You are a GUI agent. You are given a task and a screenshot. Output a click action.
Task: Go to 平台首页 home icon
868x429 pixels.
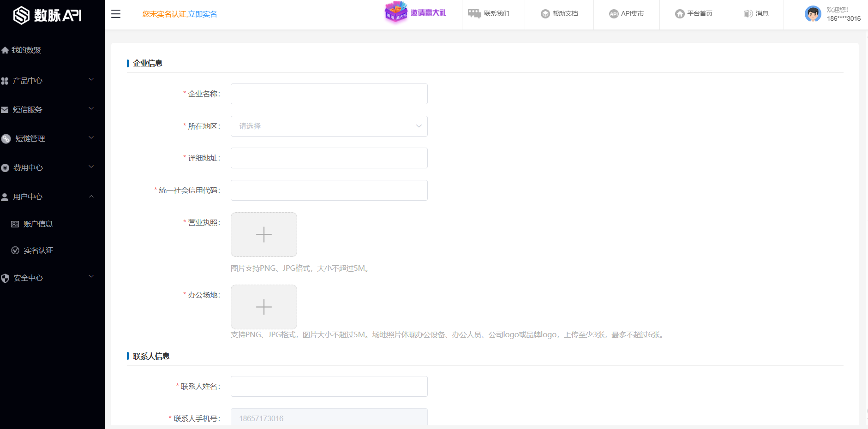(x=680, y=14)
